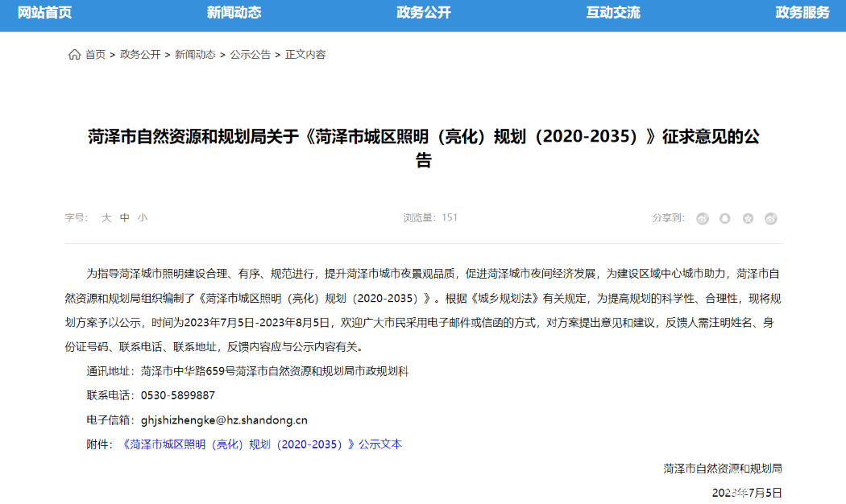Screen dimensions: 846x504
Task: Click the 菏泽市自然资源和规划局 signature text
Action: coord(723,469)
